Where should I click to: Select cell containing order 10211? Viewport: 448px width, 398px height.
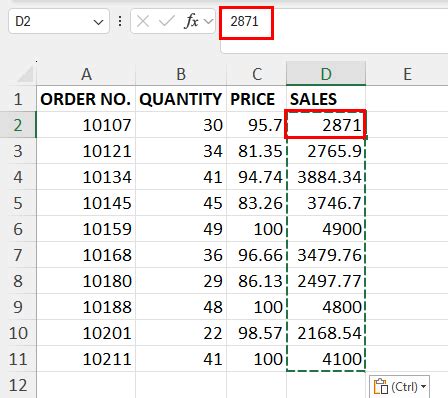click(x=86, y=359)
